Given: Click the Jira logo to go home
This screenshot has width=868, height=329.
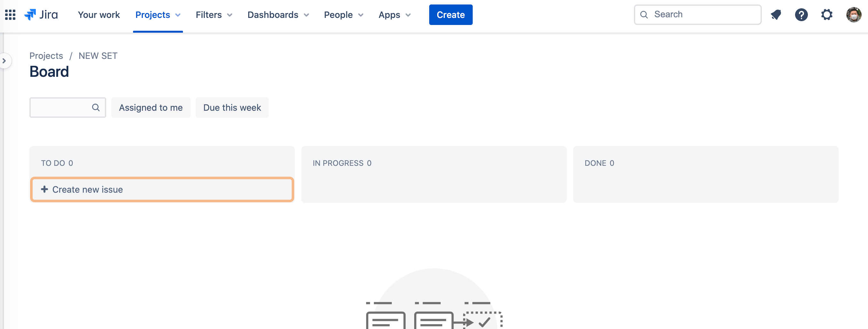Looking at the screenshot, I should click(x=41, y=14).
